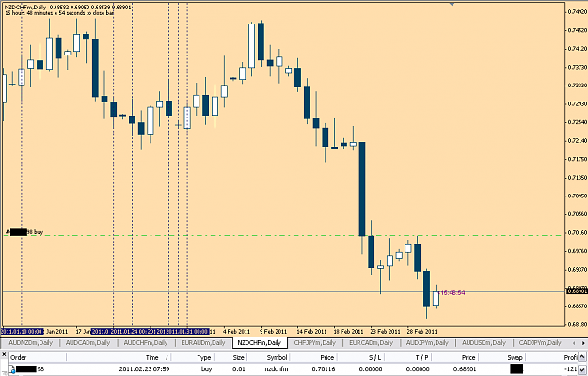Sort trades by the Size column header
The image size is (588, 376).
coord(230,357)
